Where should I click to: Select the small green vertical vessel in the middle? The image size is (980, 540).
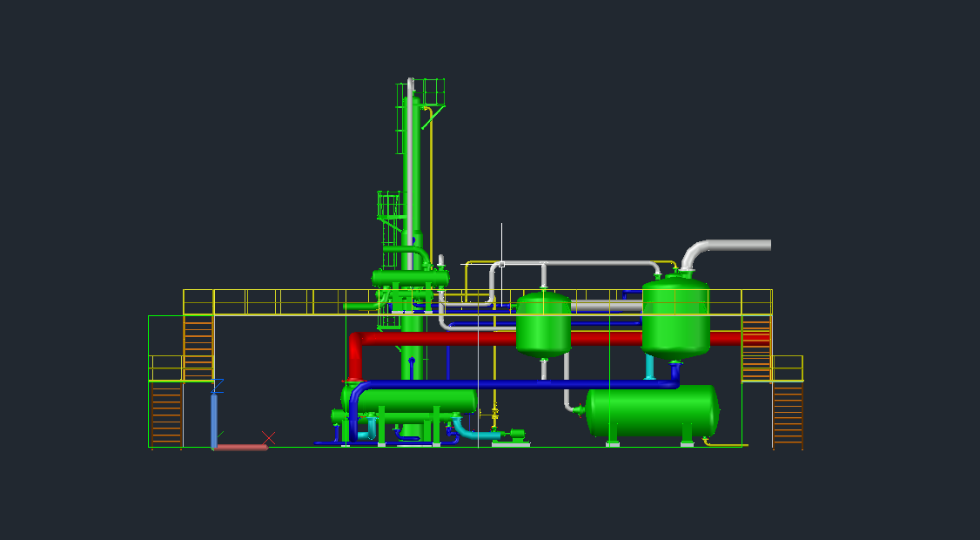coord(543,326)
